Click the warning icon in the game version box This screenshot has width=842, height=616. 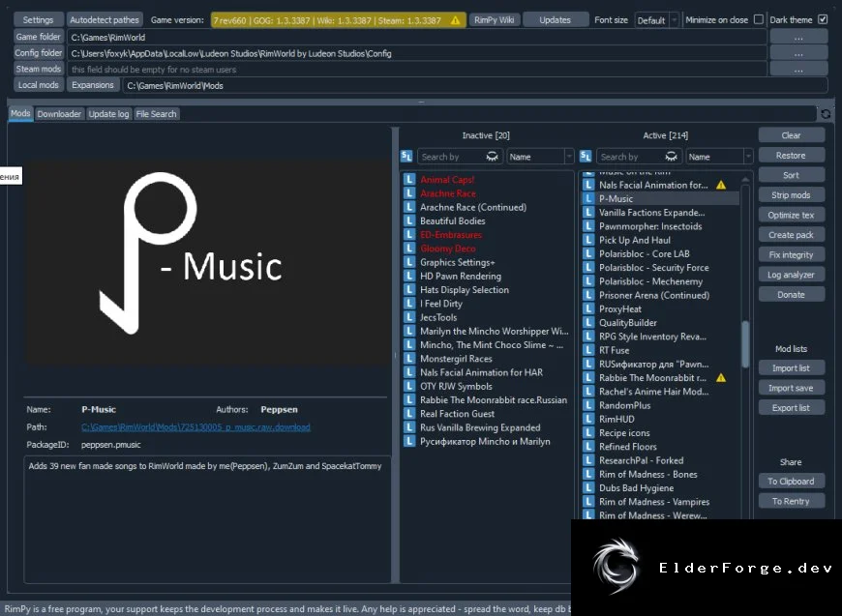click(x=456, y=20)
